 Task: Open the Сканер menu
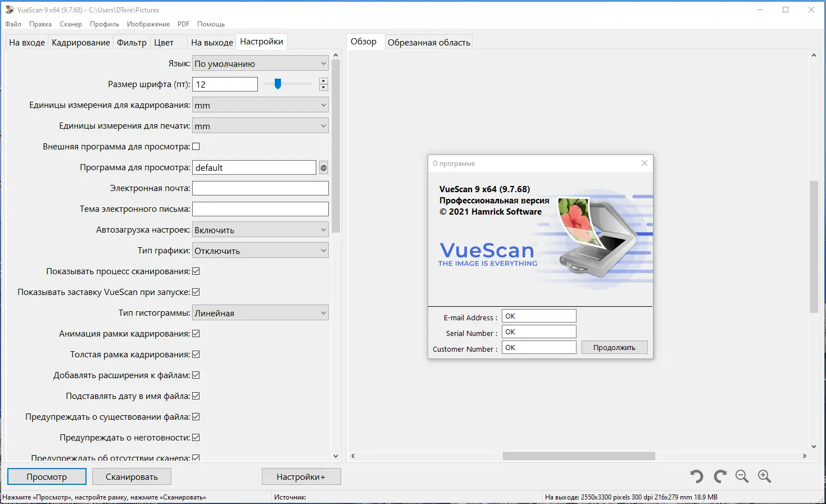click(x=70, y=24)
